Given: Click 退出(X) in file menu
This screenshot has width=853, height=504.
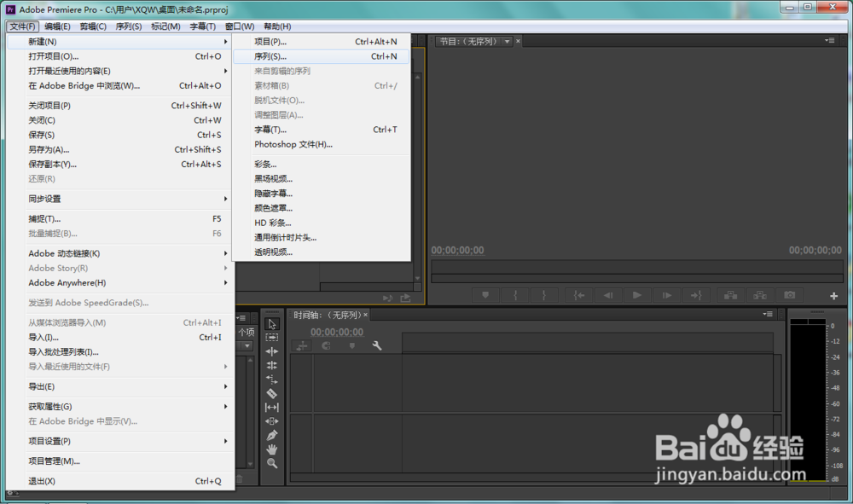Looking at the screenshot, I should pos(119,481).
